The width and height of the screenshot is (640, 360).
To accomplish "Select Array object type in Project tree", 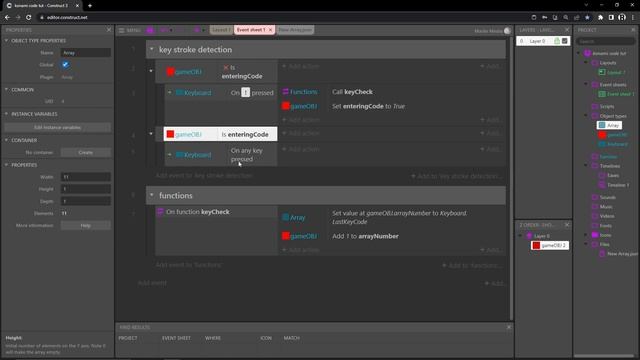I will click(609, 125).
